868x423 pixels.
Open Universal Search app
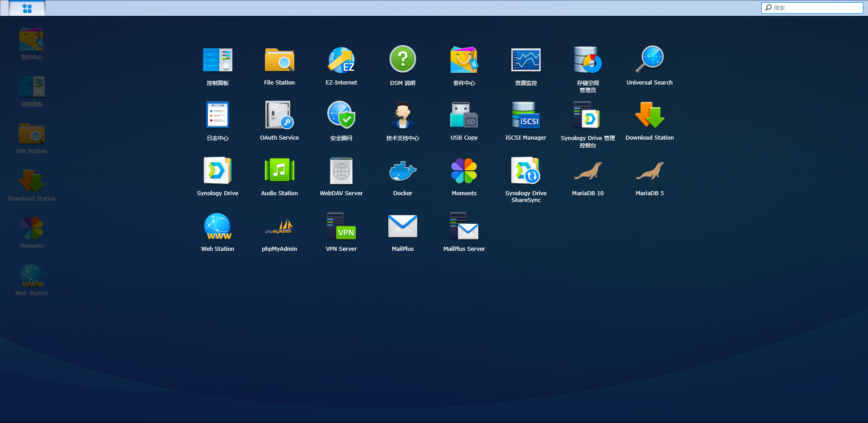(650, 61)
